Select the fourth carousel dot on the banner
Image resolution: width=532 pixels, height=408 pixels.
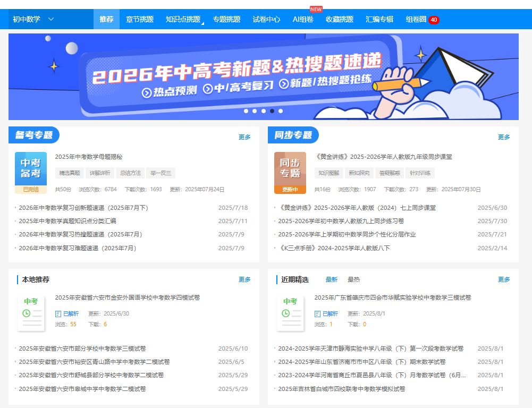[x=272, y=111]
